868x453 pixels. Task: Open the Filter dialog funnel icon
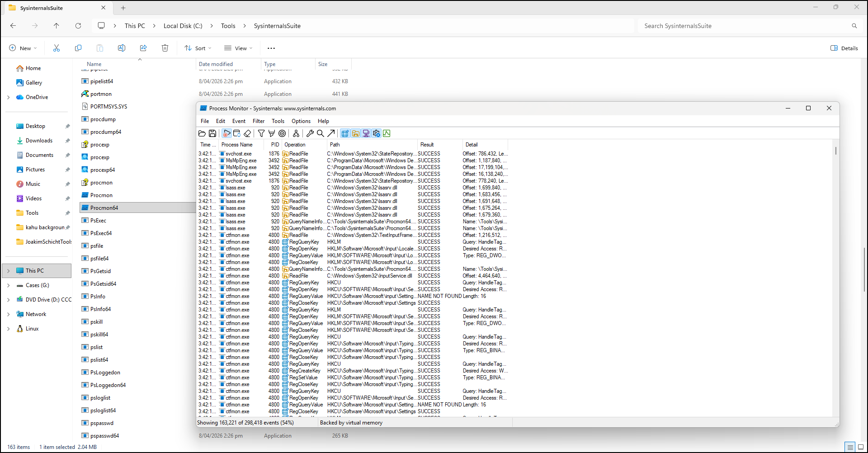(261, 133)
